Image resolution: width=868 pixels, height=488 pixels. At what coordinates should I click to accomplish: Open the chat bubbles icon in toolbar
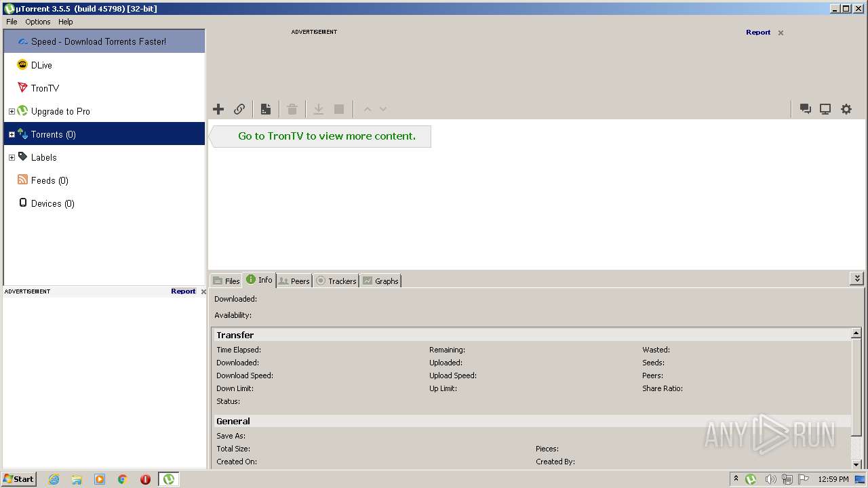pos(805,109)
